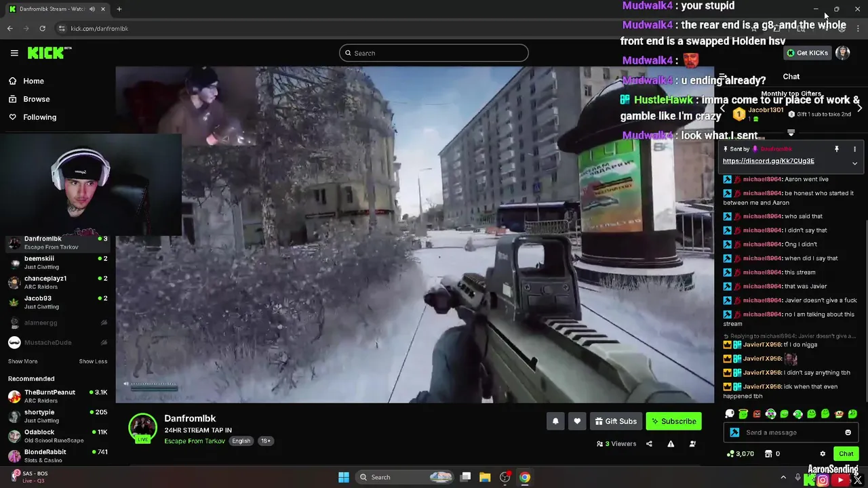Expand followed list with Show More
The image size is (868, 488).
coord(22,361)
